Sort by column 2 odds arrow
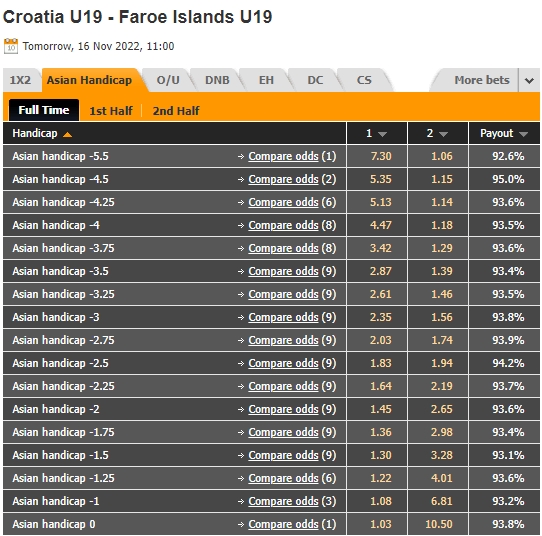Viewport: 542px width, 536px height. click(x=443, y=134)
